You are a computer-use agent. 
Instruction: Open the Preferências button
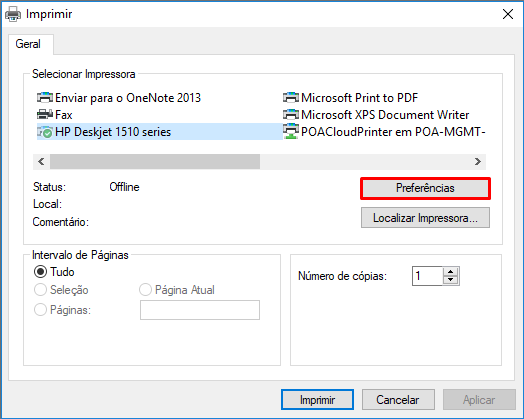click(425, 188)
